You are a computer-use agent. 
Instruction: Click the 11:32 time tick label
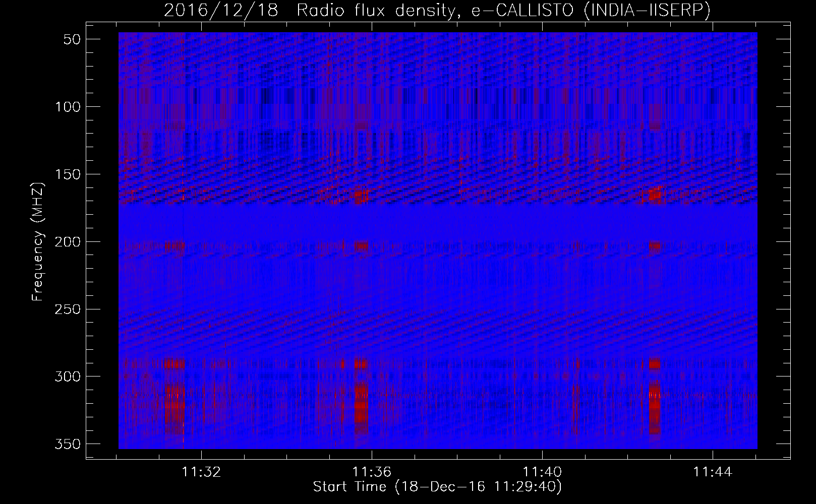pyautogui.click(x=201, y=472)
